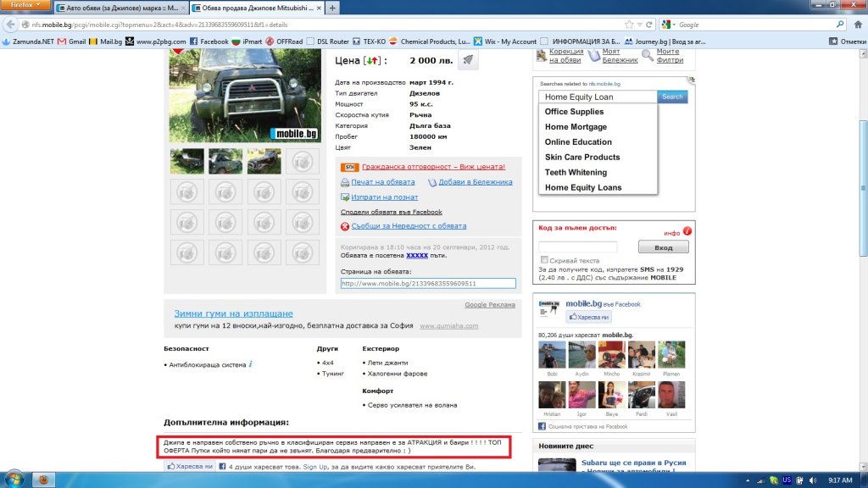
Task: Click Сподели обявата във Facebook
Action: pyautogui.click(x=392, y=212)
